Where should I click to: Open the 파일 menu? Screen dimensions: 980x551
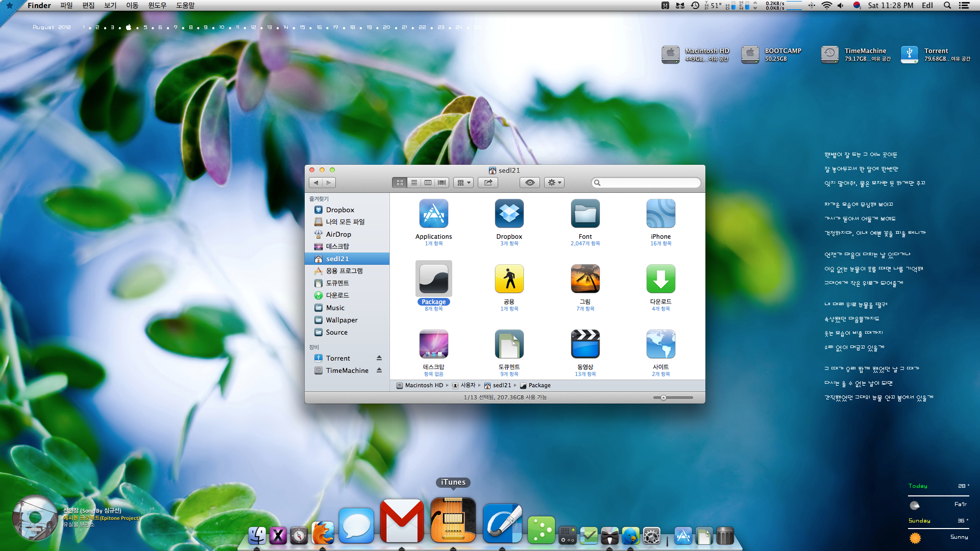point(66,6)
